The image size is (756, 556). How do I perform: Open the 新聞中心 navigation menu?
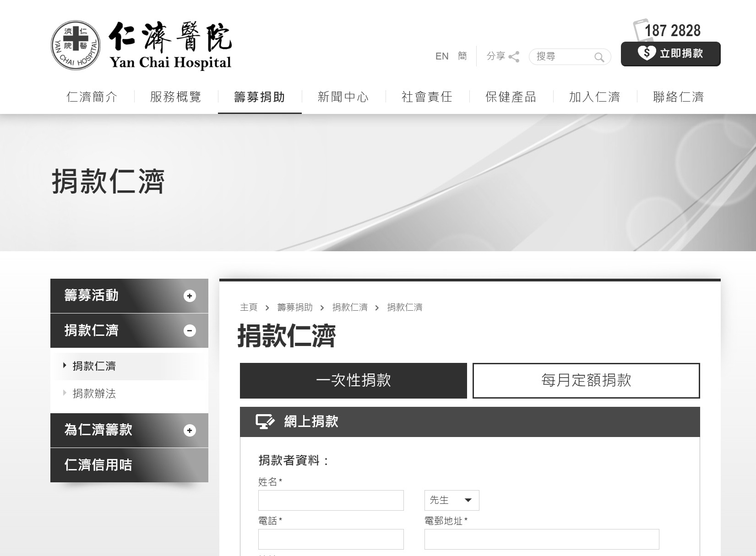[x=343, y=97]
